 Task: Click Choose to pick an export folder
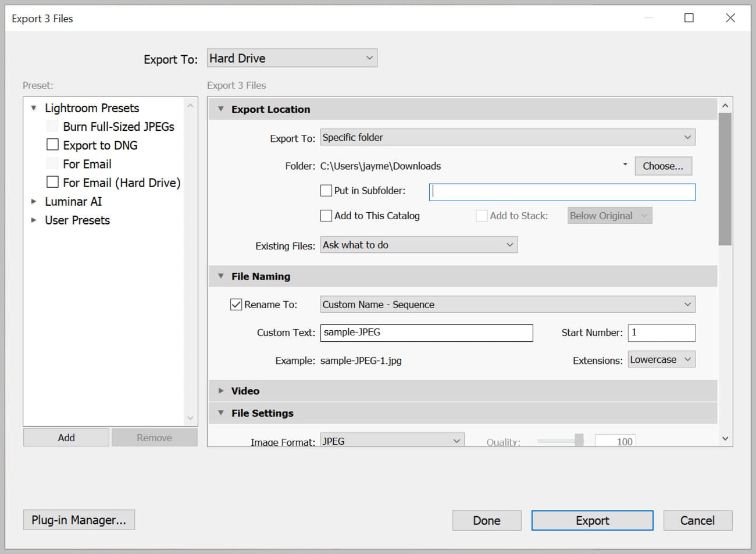pos(663,166)
